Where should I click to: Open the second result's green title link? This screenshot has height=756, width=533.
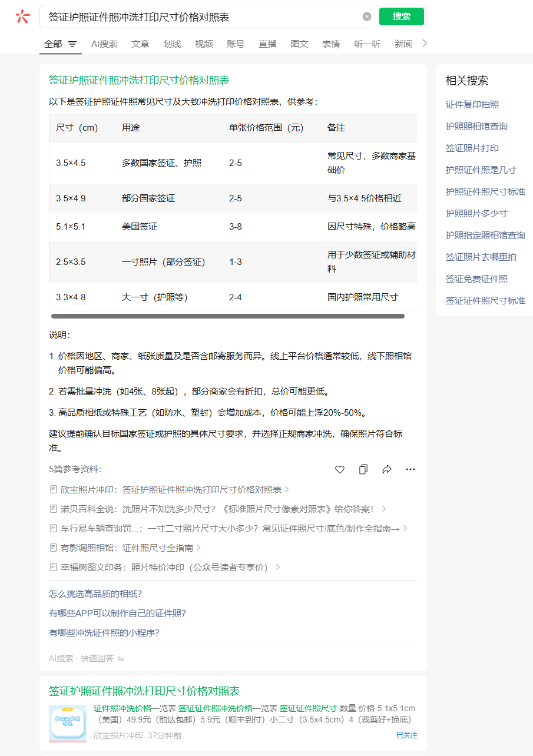click(x=144, y=691)
